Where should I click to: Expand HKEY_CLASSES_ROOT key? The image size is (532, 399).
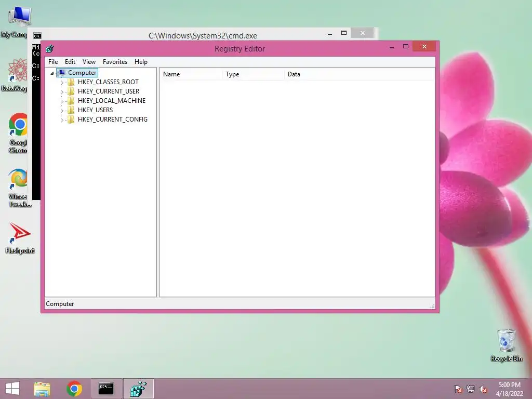[x=62, y=83]
